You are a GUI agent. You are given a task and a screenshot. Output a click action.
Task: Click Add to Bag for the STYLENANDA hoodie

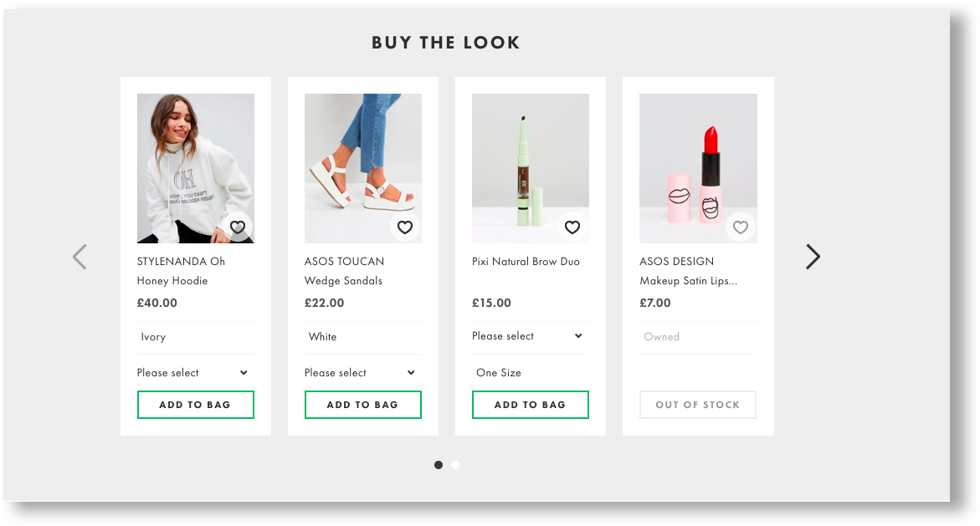pos(195,404)
